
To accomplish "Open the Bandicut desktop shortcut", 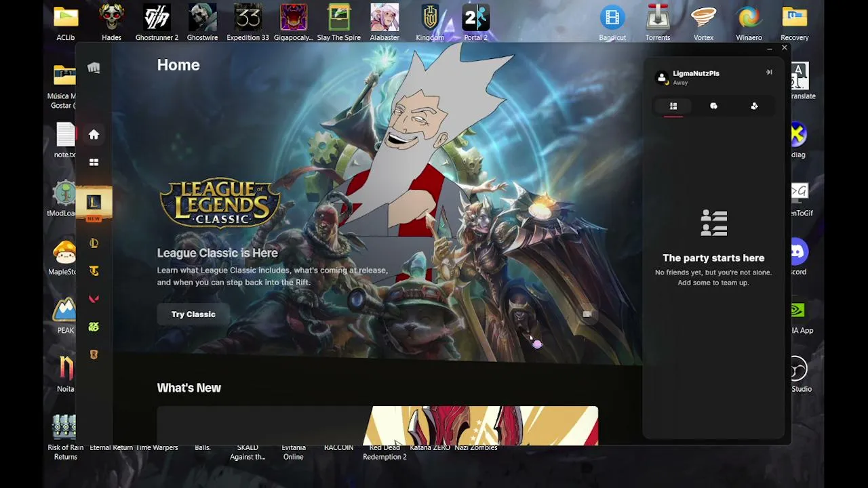I will point(612,23).
